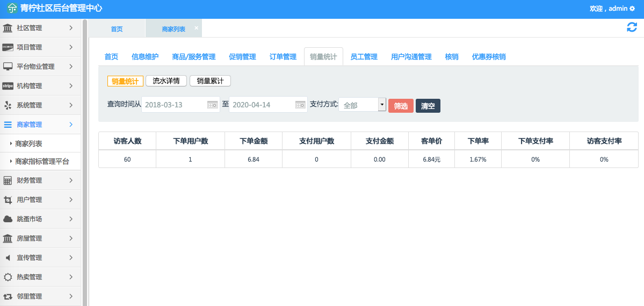The width and height of the screenshot is (644, 306).
Task: Close the 商家列表 tab
Action: click(196, 27)
